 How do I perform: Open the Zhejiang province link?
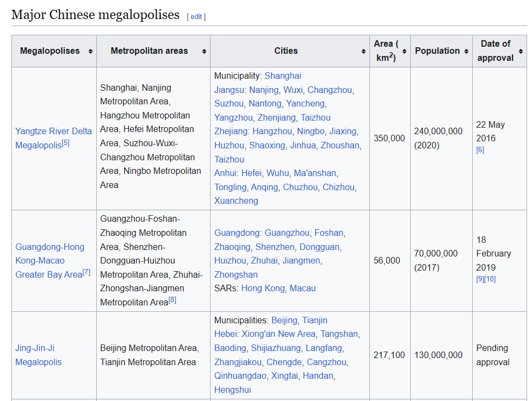[x=231, y=131]
